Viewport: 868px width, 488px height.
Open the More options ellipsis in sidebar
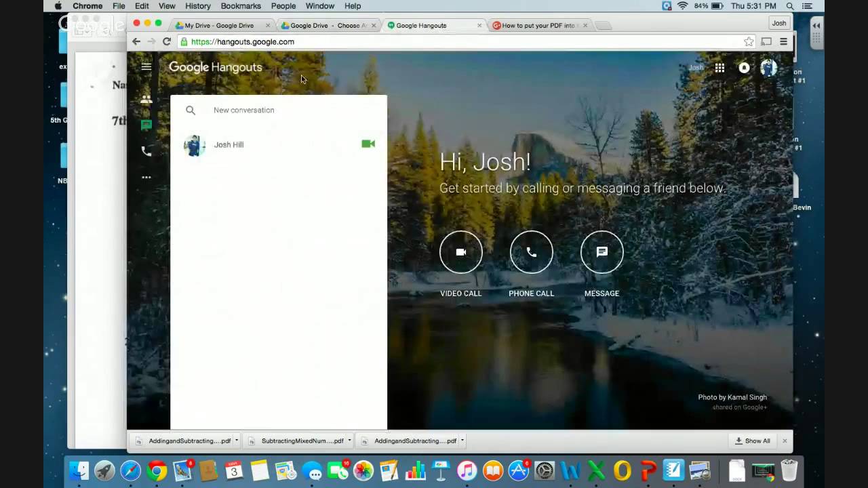(x=146, y=178)
